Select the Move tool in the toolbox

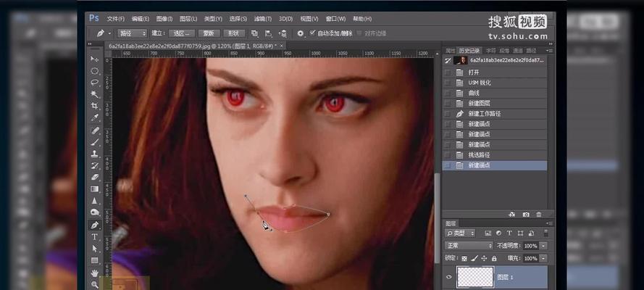click(95, 59)
